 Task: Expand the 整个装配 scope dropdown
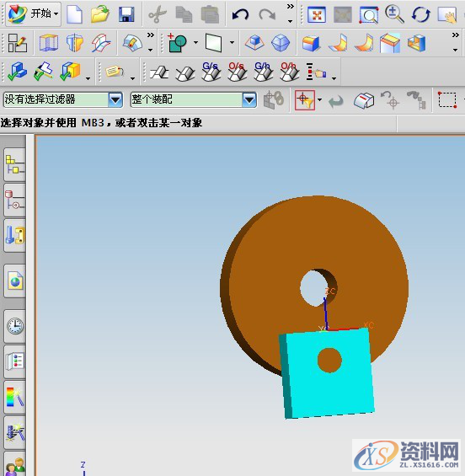249,99
